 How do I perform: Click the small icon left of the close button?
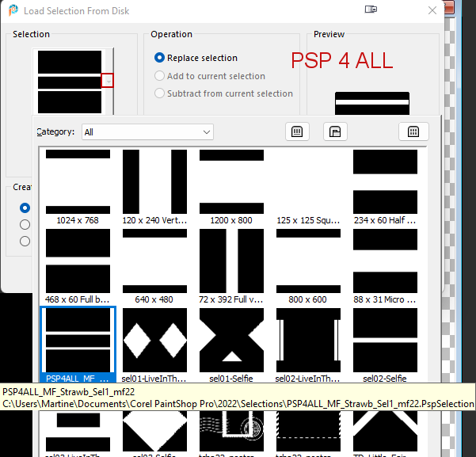click(x=371, y=10)
